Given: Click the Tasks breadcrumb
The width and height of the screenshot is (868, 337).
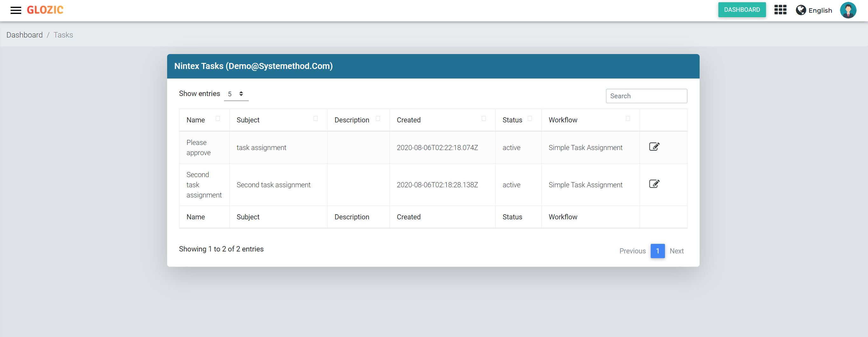Looking at the screenshot, I should click(63, 35).
